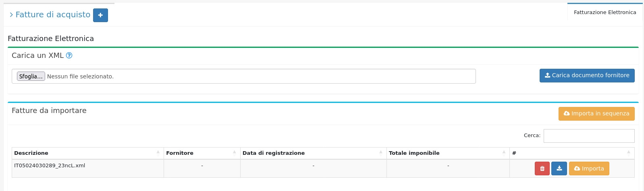Click the Carica un XML heading
Screen dimensions: 644x191
(37, 55)
